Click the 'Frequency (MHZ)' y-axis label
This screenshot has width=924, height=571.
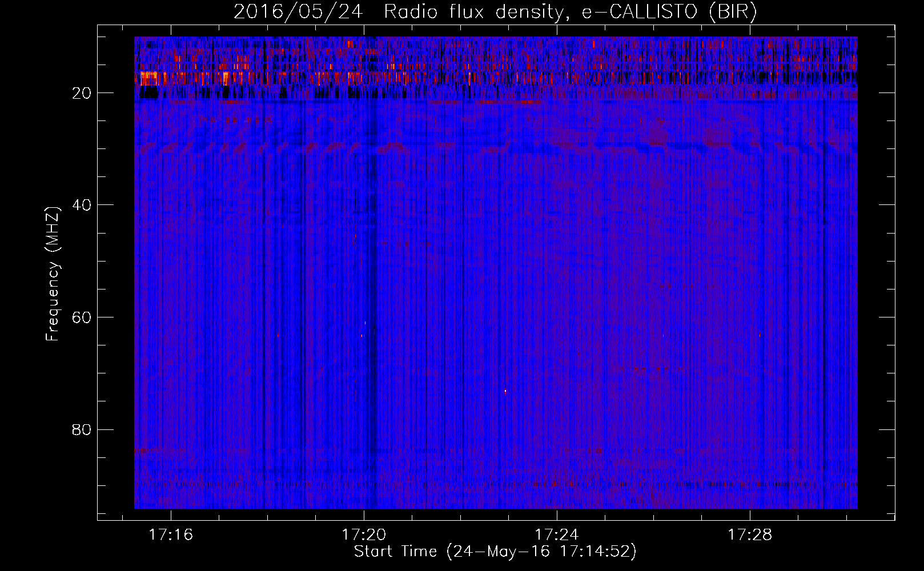pyautogui.click(x=53, y=274)
